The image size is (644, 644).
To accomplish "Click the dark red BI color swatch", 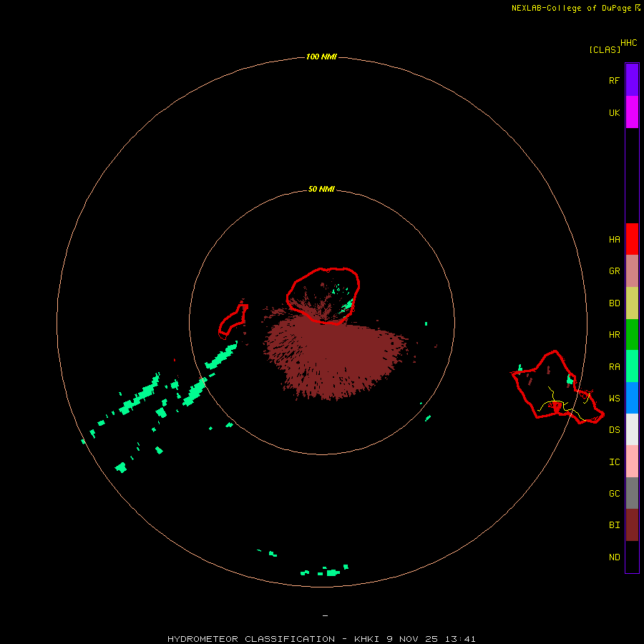I will (x=632, y=525).
